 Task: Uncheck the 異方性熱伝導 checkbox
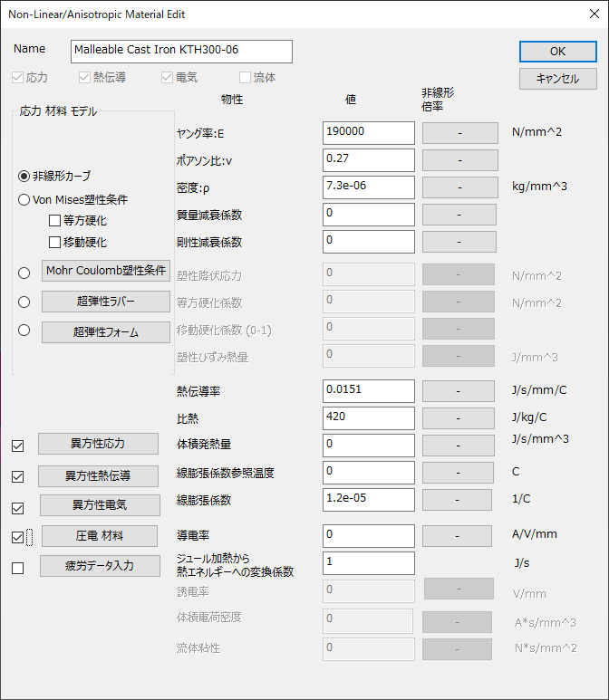point(18,476)
